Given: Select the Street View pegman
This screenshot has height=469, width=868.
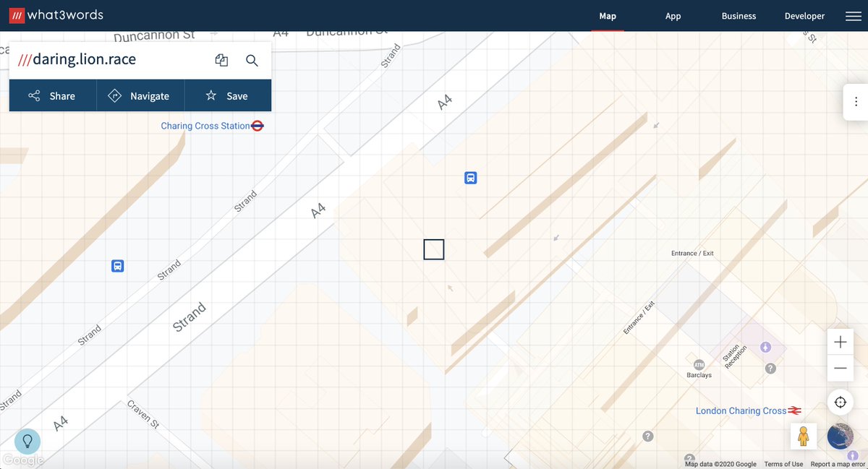Looking at the screenshot, I should (803, 436).
